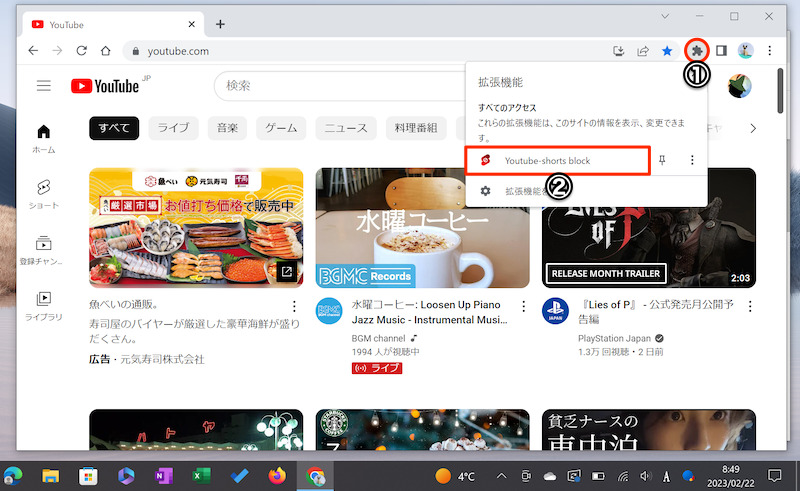
Task: Open the YouTube hamburger guide menu
Action: (x=44, y=86)
